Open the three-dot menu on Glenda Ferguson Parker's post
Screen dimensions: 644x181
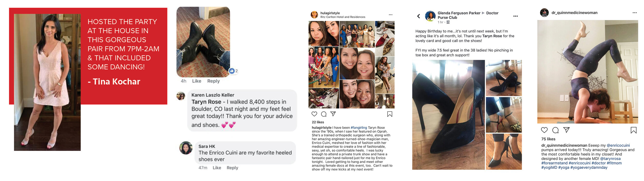point(515,16)
